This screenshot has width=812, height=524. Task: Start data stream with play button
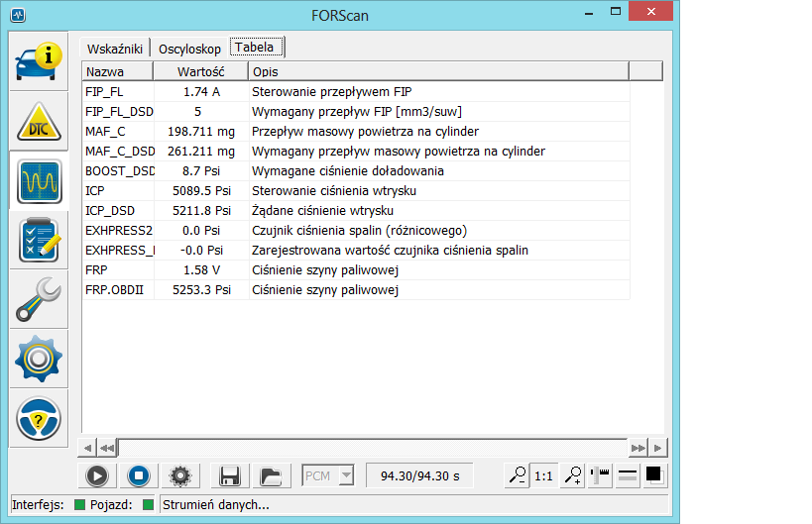point(96,475)
